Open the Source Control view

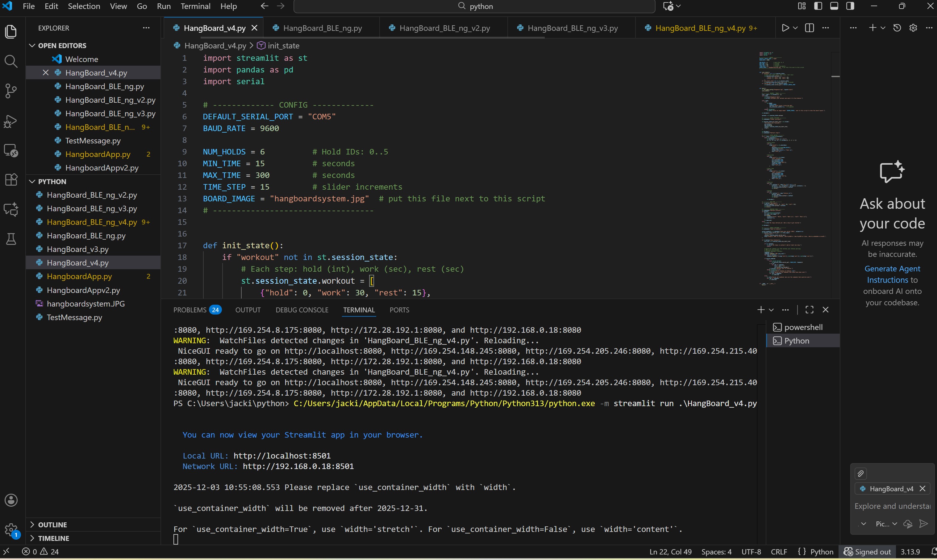[x=11, y=91]
